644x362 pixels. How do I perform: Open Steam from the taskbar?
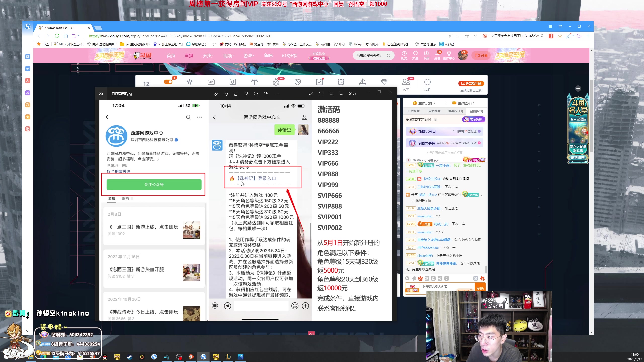129,357
